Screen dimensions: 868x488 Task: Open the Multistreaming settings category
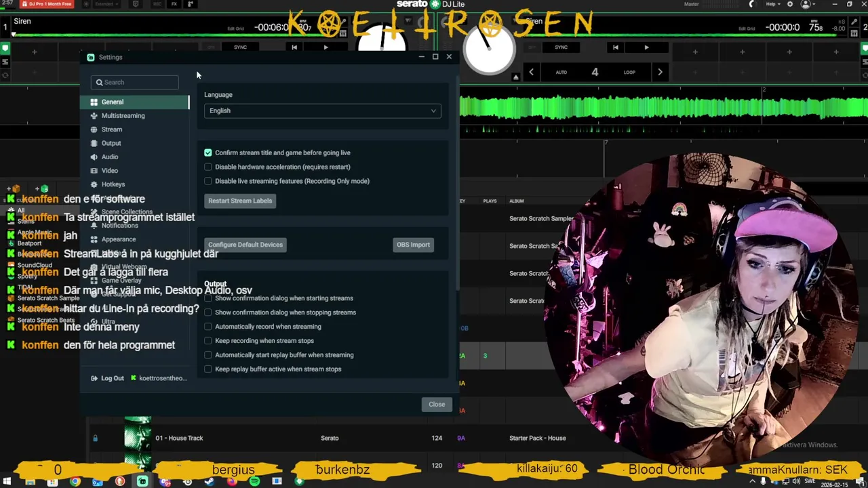[135, 115]
